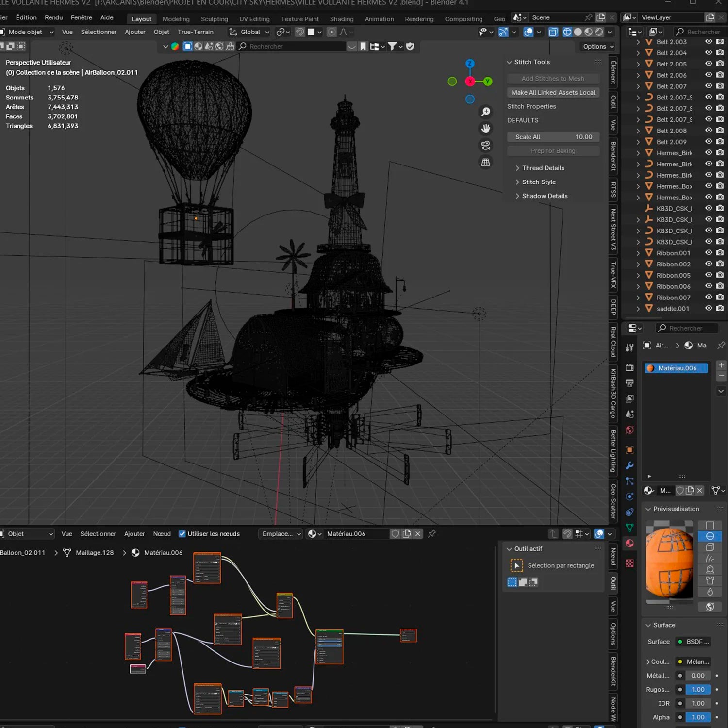
Task: Select Matériau.006 material slot
Action: 677,368
